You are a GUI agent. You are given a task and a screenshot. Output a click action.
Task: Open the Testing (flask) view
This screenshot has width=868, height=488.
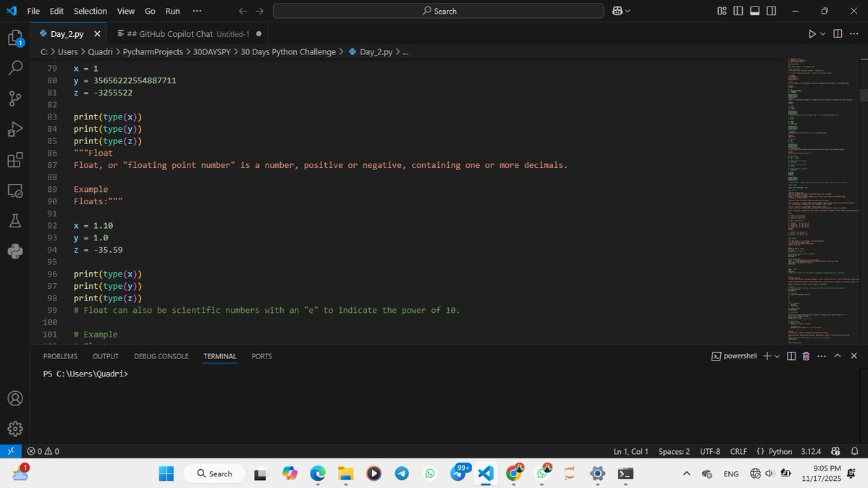coord(14,220)
